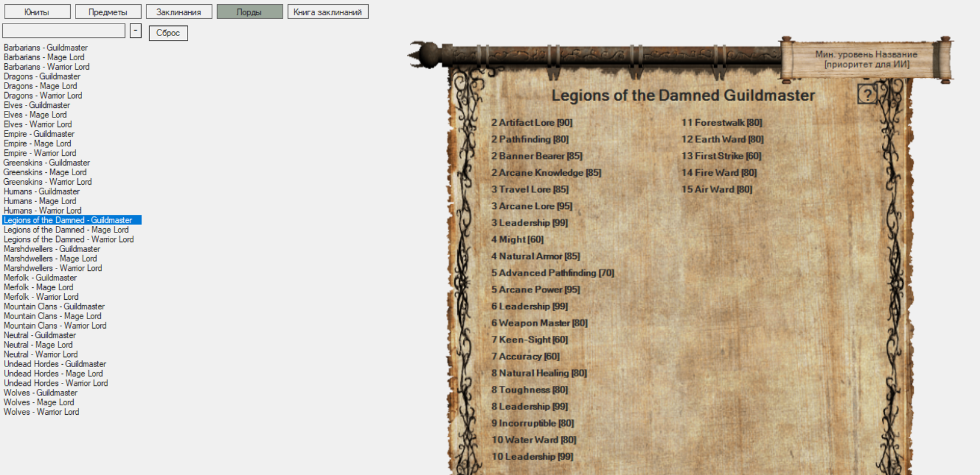Select Wolves - Warrior Lord
The image size is (980, 475).
tap(41, 412)
